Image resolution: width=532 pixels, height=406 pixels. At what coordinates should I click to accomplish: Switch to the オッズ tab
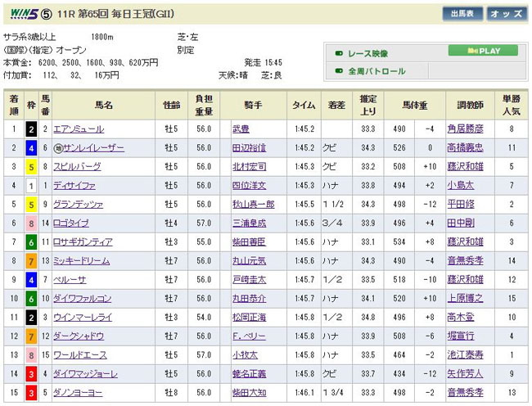click(506, 14)
